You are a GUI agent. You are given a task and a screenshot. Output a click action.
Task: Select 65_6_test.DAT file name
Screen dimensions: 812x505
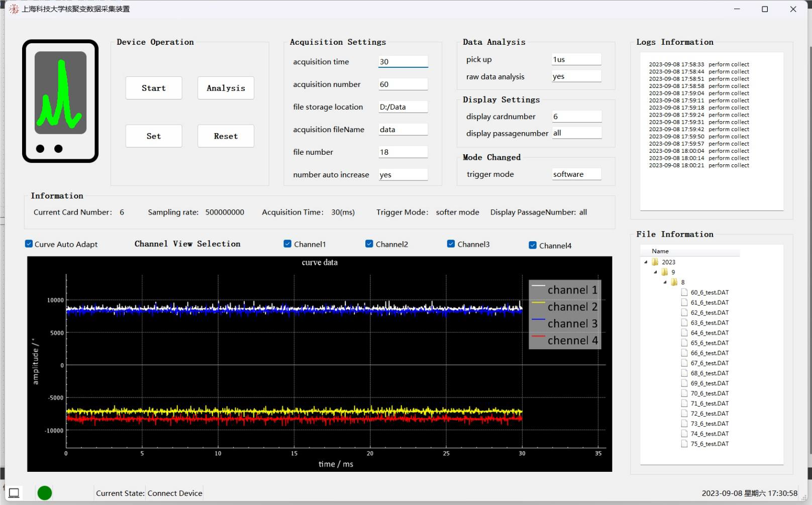click(709, 343)
